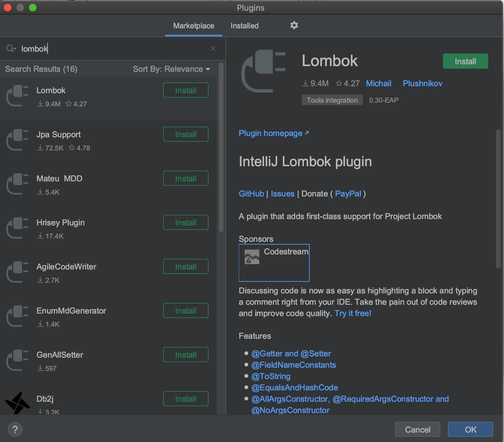504x442 pixels.
Task: Open the @Getter and @Setter link
Action: tap(291, 354)
